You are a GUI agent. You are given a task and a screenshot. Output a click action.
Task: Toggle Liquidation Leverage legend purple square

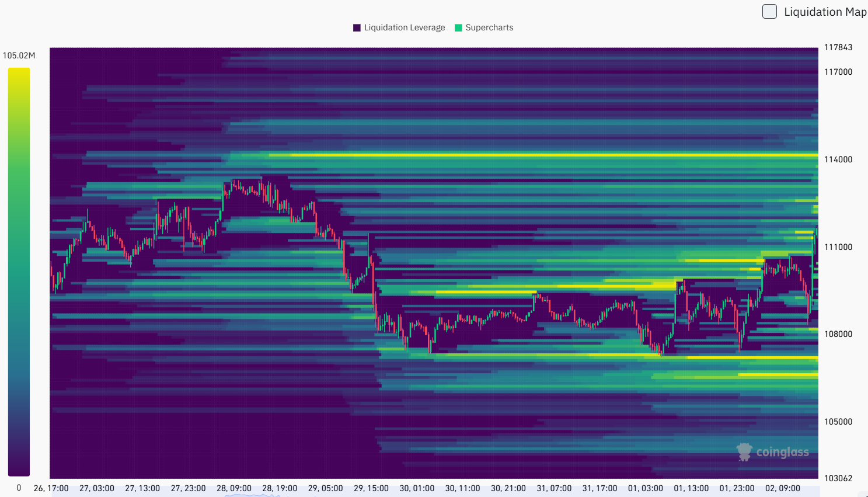pos(357,27)
